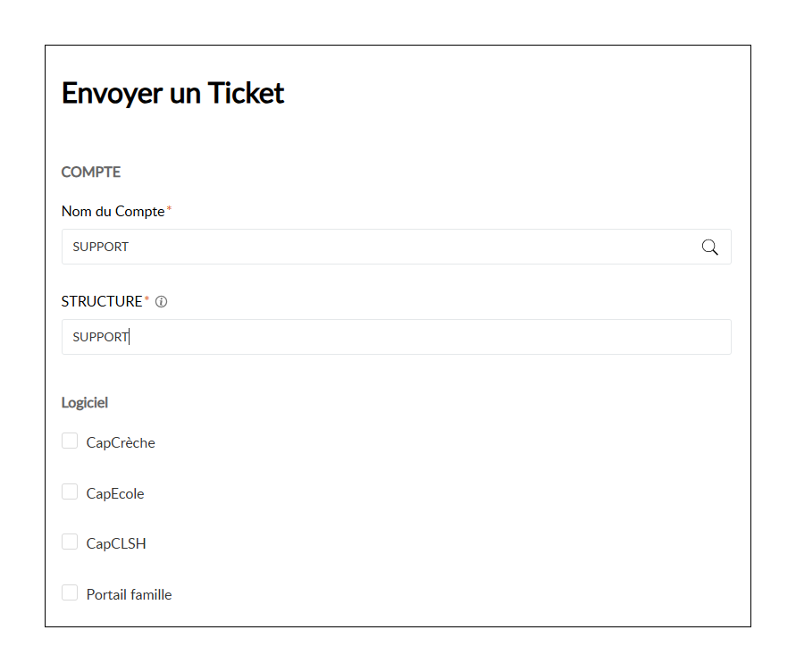Click the SUPPORT text in the account name field
796x672 pixels.
point(100,248)
